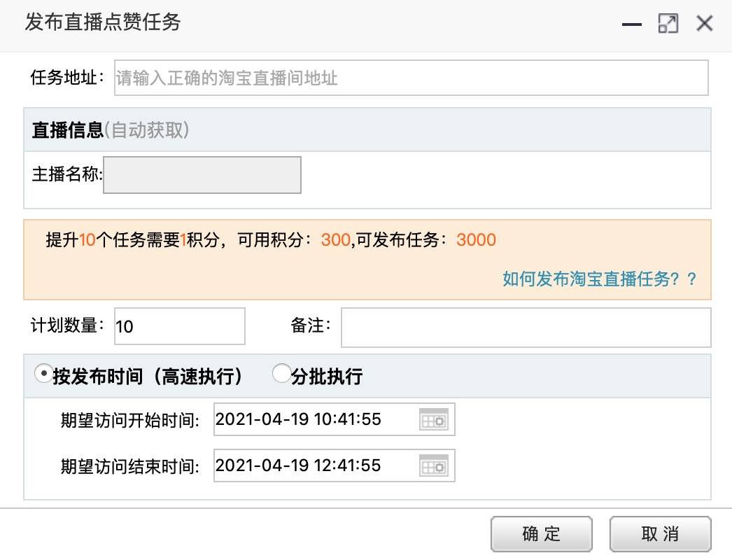This screenshot has width=732, height=560.
Task: Click the 主播名称 field
Action: point(202,175)
